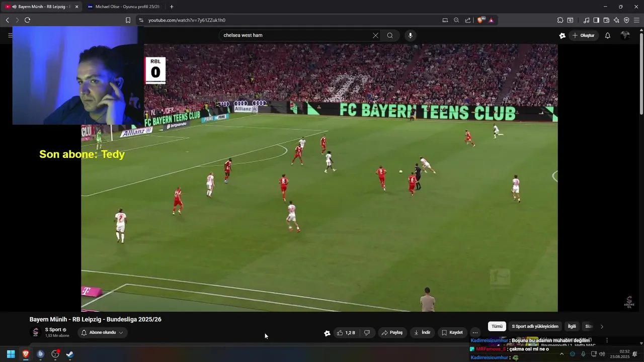Open Brave Shields lion icon

coord(480,20)
